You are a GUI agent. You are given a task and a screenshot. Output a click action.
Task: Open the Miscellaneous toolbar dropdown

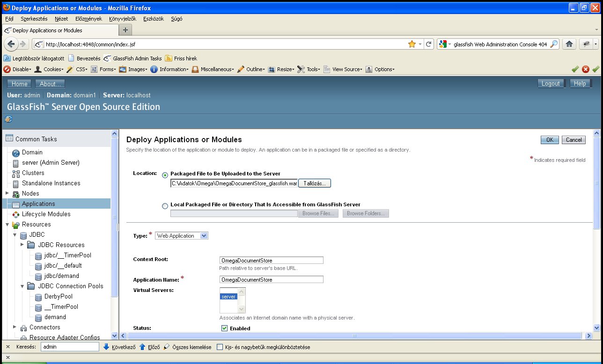coord(213,69)
